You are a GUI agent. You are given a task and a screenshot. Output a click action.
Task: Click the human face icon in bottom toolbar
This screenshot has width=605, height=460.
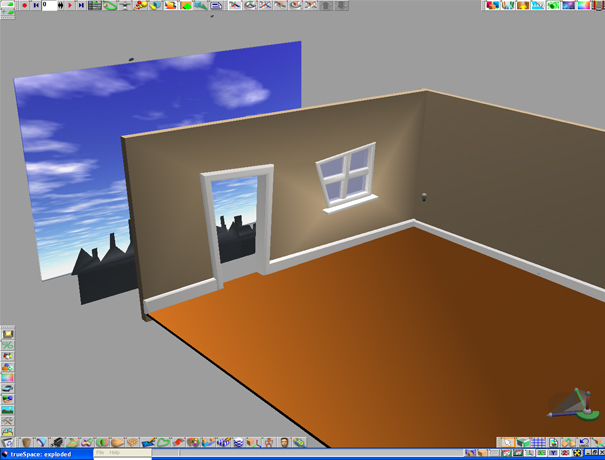tap(285, 442)
